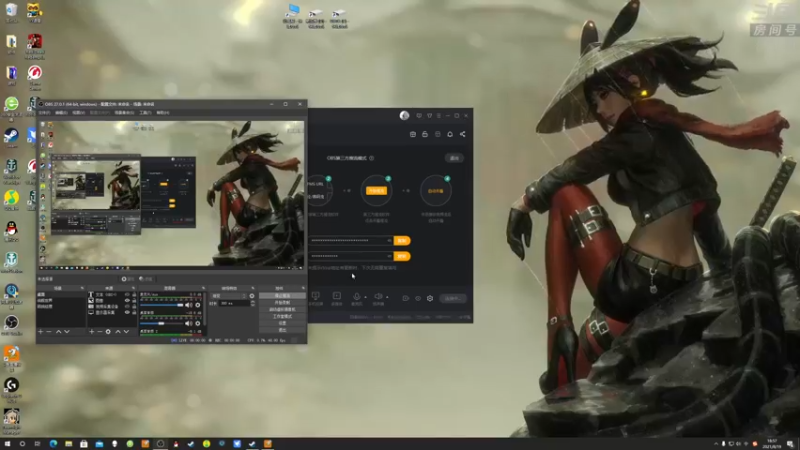Click the transition duration input field
Screen dimensions: 800x450
click(x=234, y=303)
